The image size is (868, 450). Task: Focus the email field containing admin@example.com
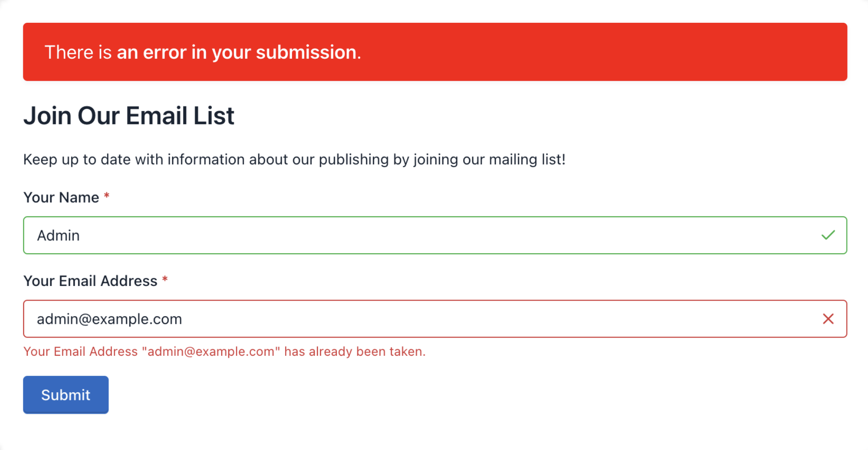pyautogui.click(x=410, y=319)
